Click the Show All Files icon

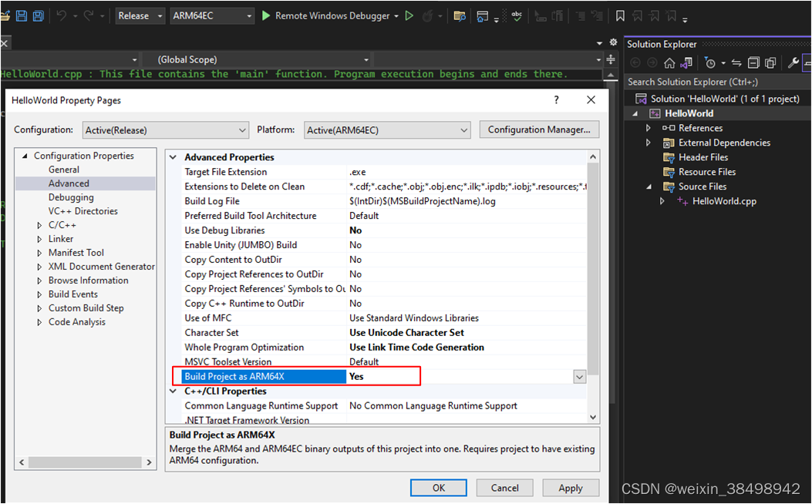[770, 63]
